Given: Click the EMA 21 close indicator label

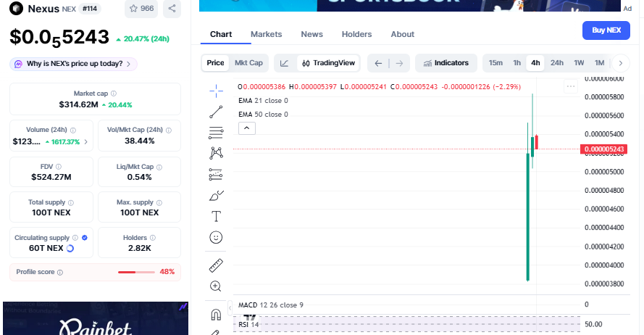Looking at the screenshot, I should 263,101.
